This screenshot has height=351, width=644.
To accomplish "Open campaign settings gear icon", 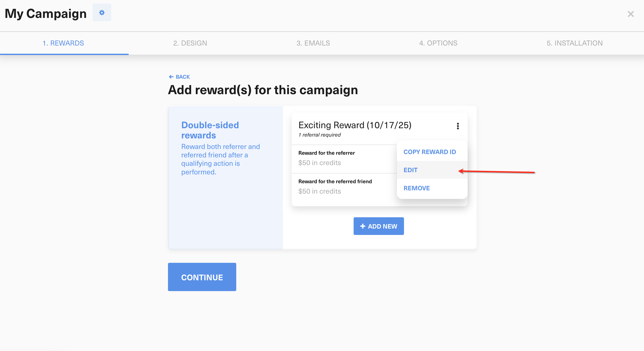I will click(102, 13).
